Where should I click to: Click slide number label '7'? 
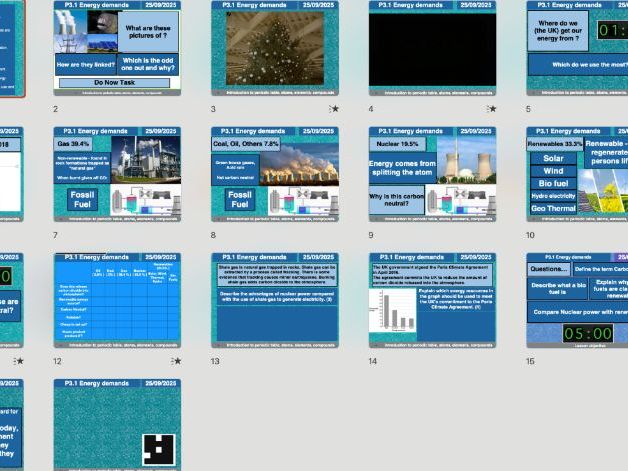(55, 235)
